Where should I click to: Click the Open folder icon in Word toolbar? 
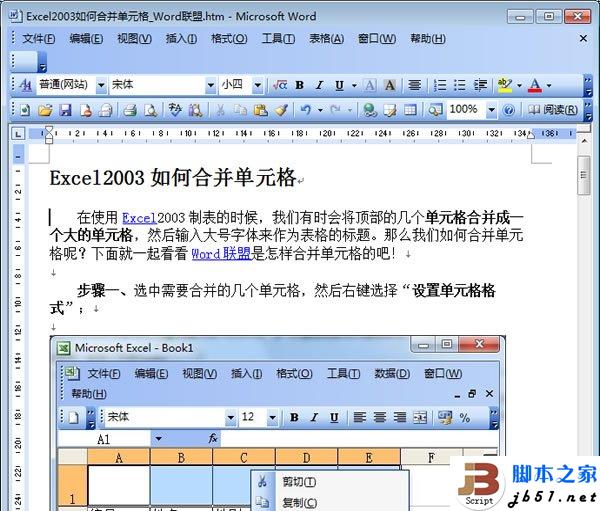click(x=45, y=111)
